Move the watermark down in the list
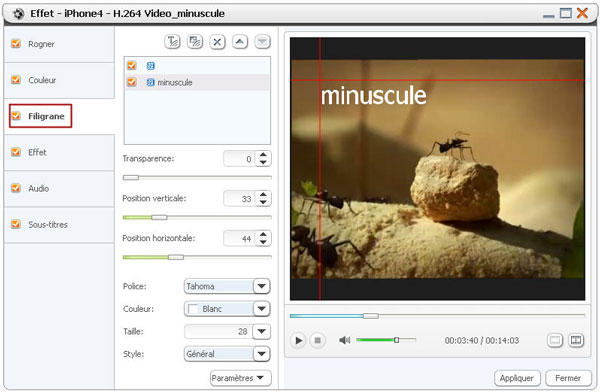Image resolution: width=600 pixels, height=392 pixels. point(262,41)
